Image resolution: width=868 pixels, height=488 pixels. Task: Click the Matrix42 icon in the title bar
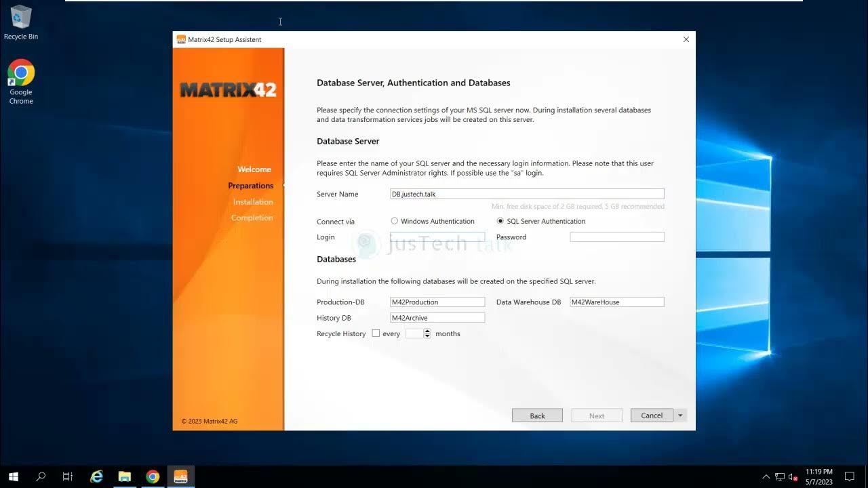click(x=181, y=39)
